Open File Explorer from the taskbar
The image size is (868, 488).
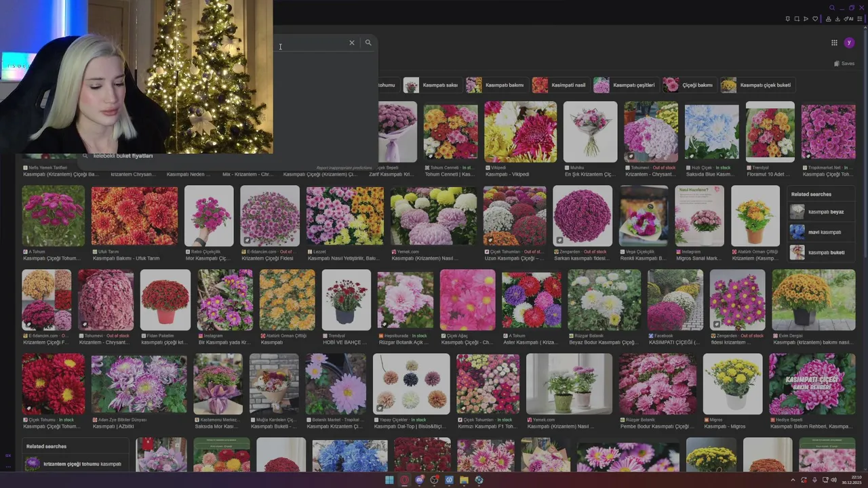coord(464,480)
